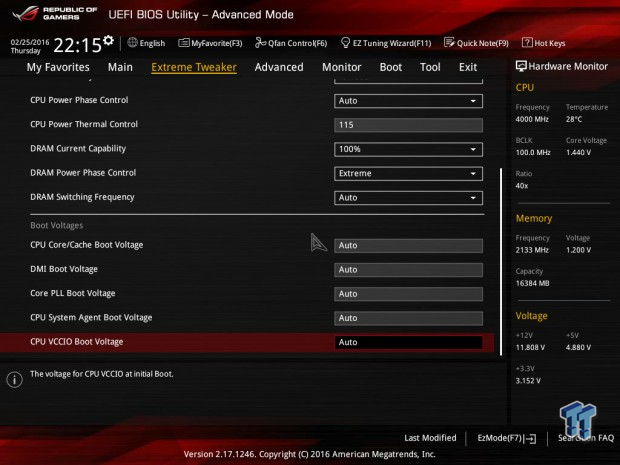The width and height of the screenshot is (620, 465).
Task: Launch Qfan Control(F6)
Action: [x=291, y=43]
